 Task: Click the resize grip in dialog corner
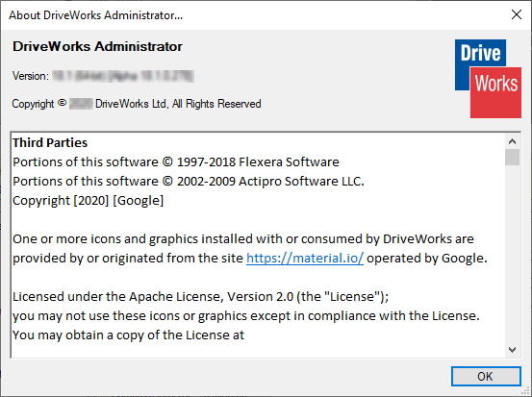click(x=526, y=392)
